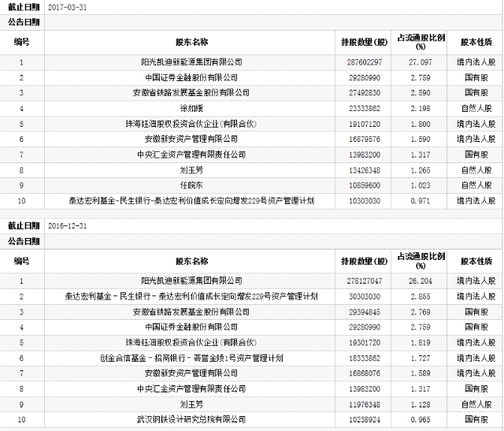Viewport: 504px width, 431px height.
Task: Click share count 287602297
Action: pyautogui.click(x=365, y=62)
